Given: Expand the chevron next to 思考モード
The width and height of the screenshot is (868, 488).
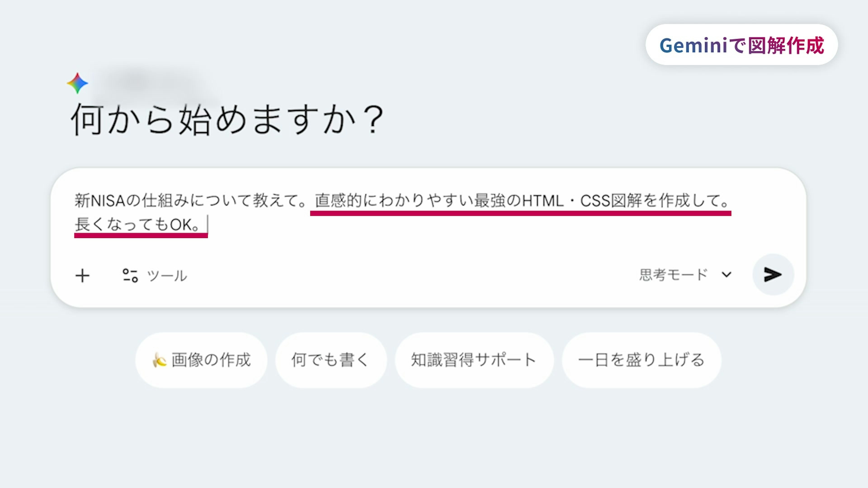Looking at the screenshot, I should (x=726, y=274).
